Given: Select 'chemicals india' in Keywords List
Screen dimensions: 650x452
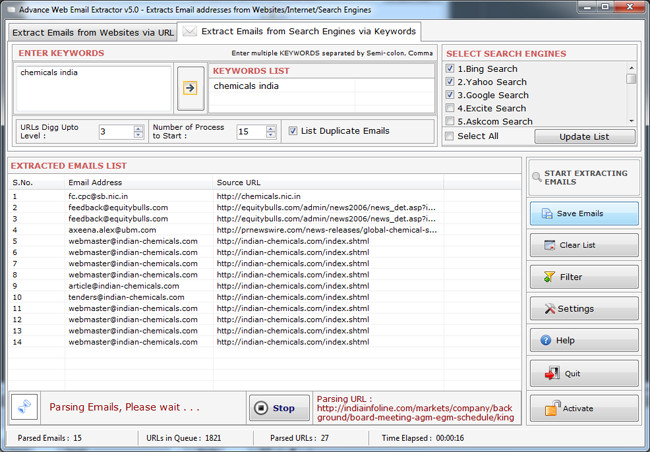Looking at the screenshot, I should [246, 86].
